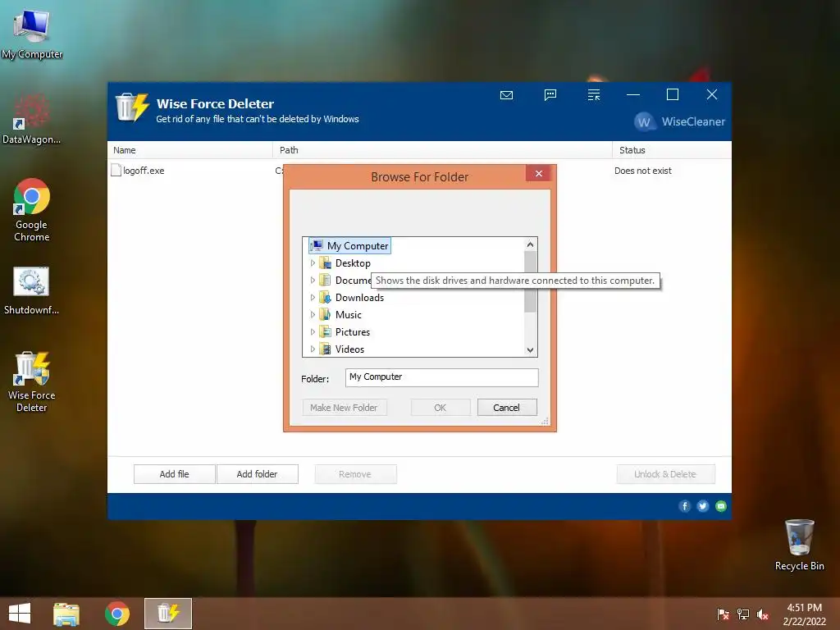
Task: Expand the Music tree node arrow
Action: (x=313, y=314)
